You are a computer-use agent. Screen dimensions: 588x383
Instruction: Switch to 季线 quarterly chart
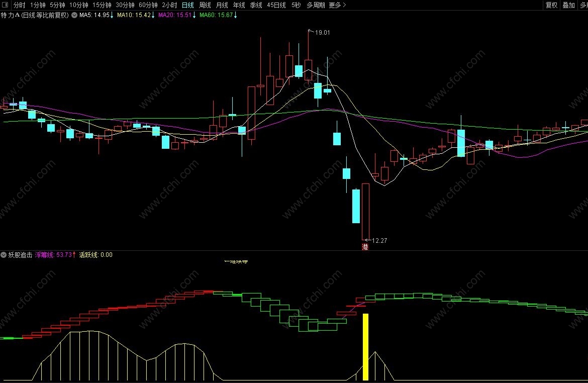click(256, 5)
